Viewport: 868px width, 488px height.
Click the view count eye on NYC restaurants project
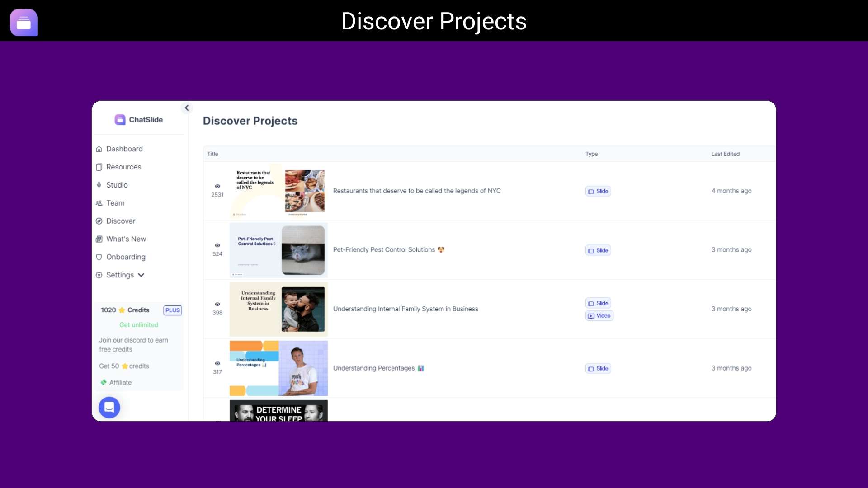click(217, 186)
